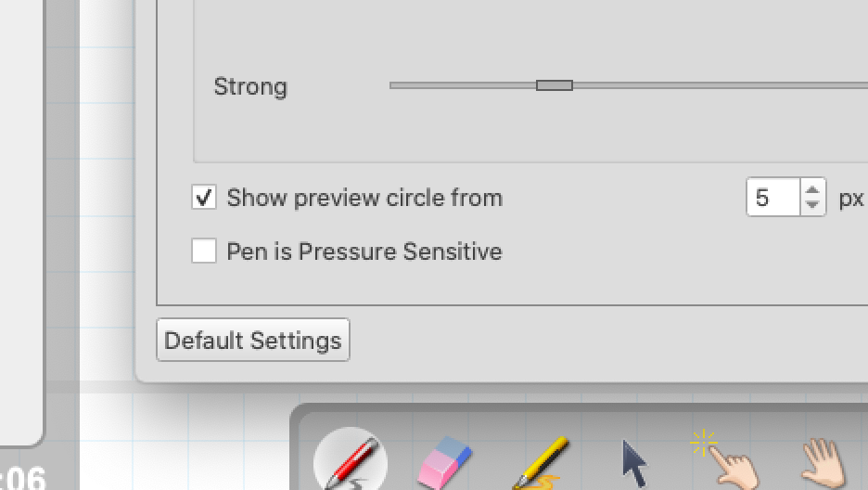This screenshot has height=490, width=868.
Task: Pick the open Hand scroll tool
Action: pos(824,464)
